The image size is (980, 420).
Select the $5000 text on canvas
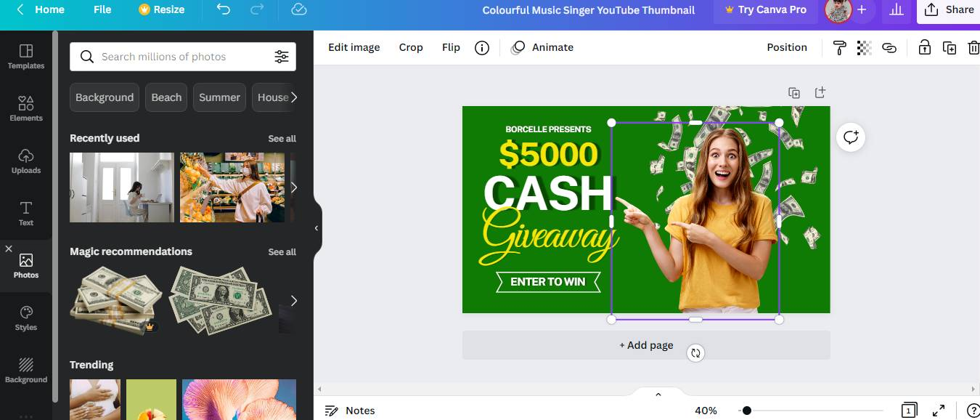pyautogui.click(x=549, y=154)
